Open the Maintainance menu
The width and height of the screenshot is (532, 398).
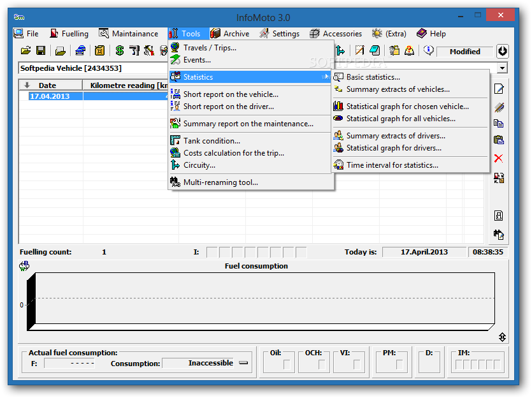(129, 34)
